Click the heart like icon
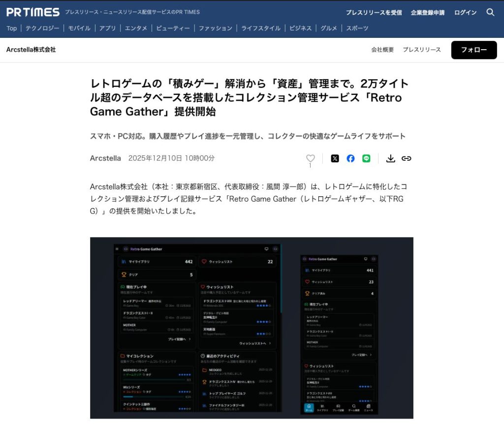 tap(310, 158)
